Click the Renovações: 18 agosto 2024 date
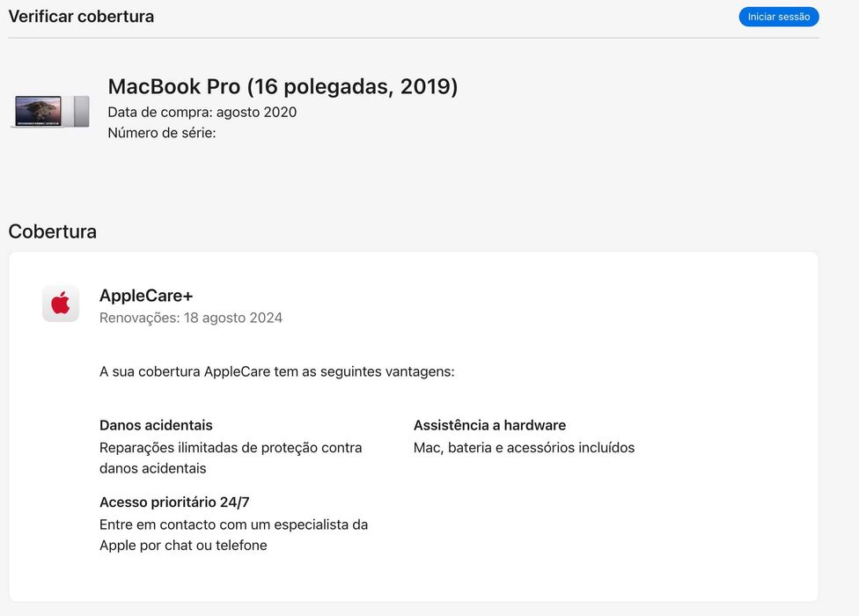The image size is (859, 616). coord(191,318)
